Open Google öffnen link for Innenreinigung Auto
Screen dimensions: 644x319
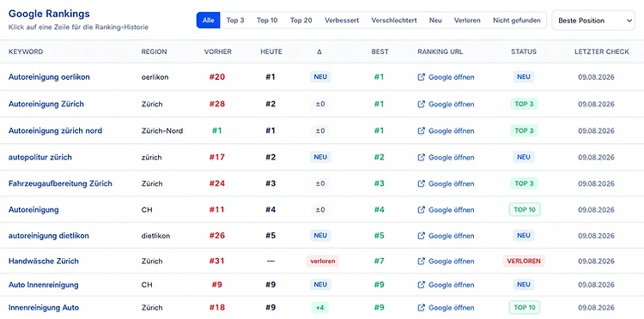point(452,308)
